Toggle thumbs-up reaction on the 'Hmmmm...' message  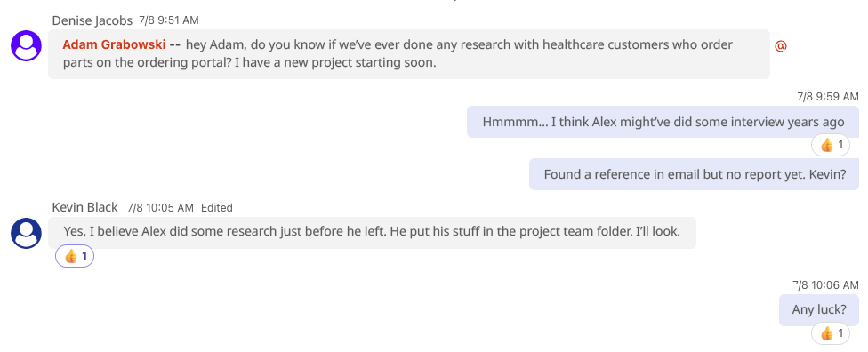(x=831, y=146)
